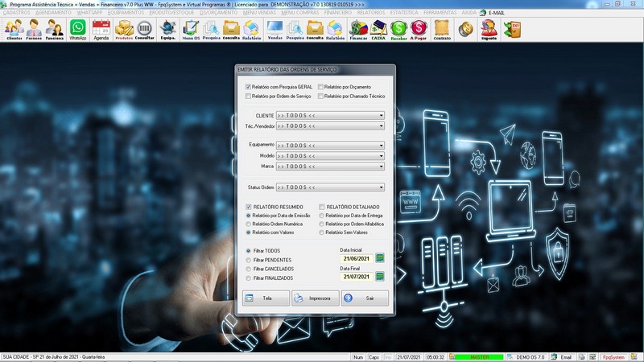Open the AGENDAMENTO menu
Screen dimensions: 644x362
(53, 13)
